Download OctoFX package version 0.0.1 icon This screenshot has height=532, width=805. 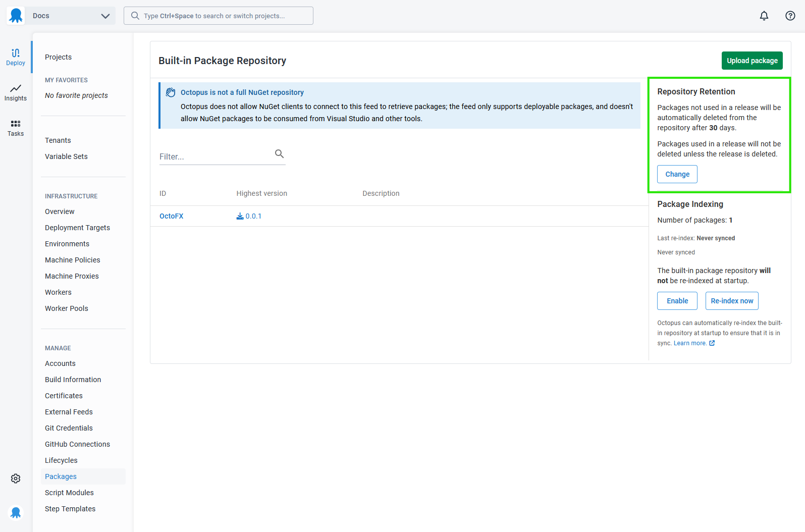240,216
